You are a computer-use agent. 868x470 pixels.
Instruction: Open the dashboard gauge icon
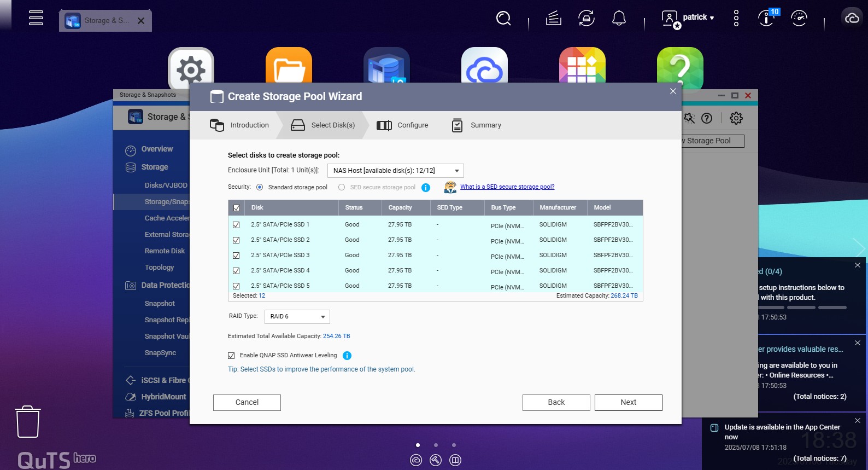pos(799,19)
